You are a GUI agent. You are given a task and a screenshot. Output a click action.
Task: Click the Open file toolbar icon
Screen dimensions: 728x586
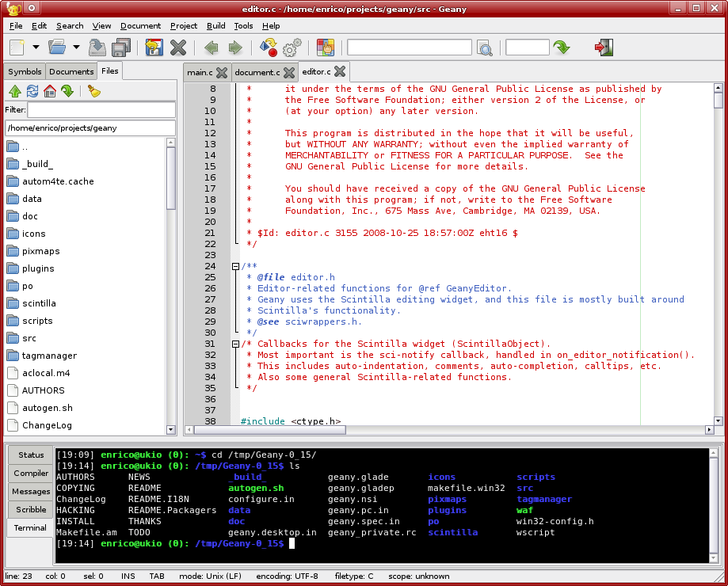point(57,48)
